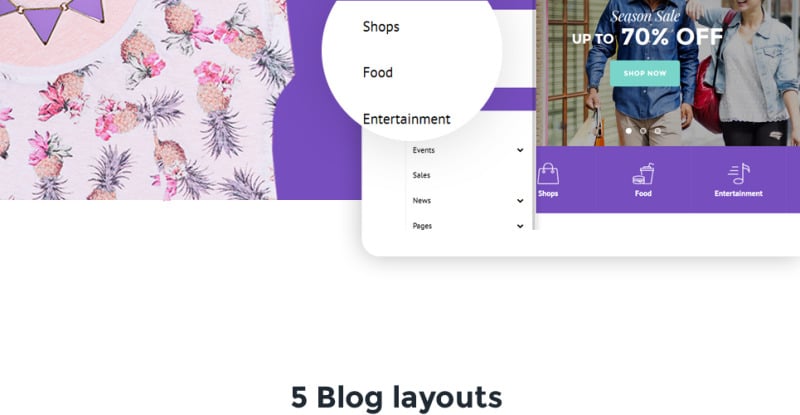Select Shops in the magnified menu
Viewport: 800px width, 415px height.
pyautogui.click(x=381, y=27)
